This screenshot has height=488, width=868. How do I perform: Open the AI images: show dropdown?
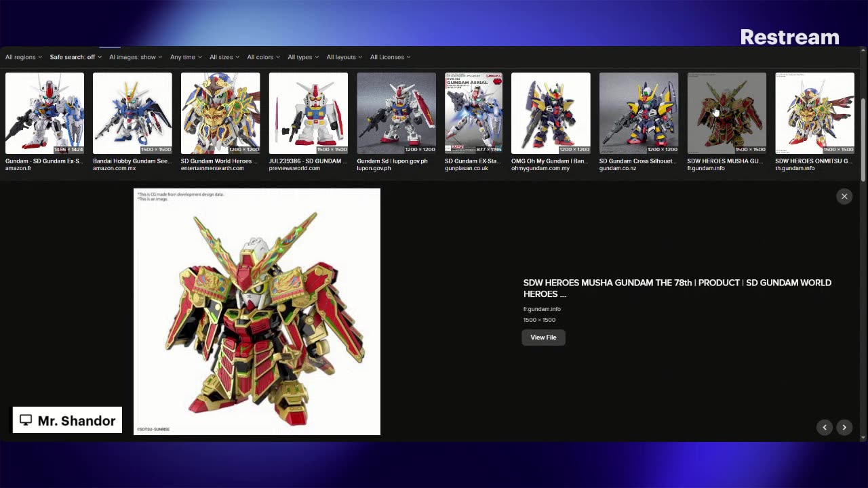[136, 57]
